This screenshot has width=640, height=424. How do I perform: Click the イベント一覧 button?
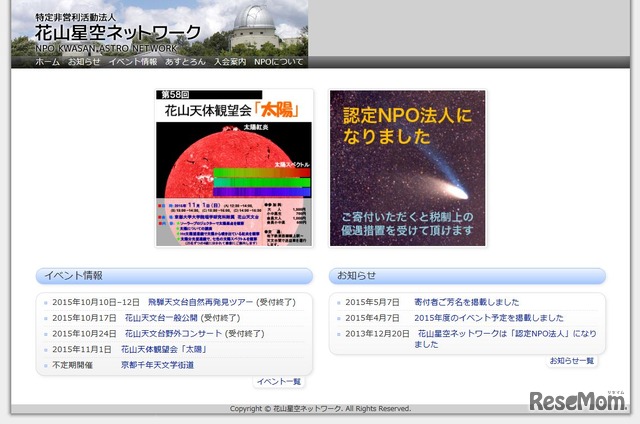tap(278, 382)
